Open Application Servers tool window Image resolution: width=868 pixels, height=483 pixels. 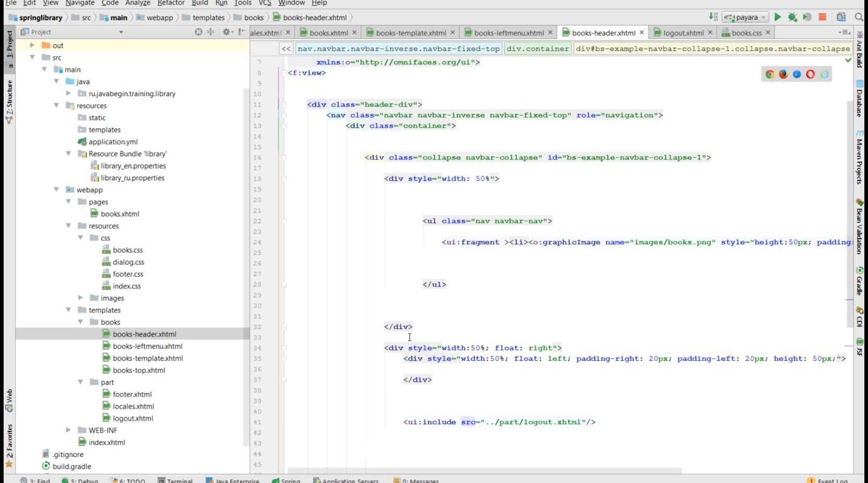(346, 480)
